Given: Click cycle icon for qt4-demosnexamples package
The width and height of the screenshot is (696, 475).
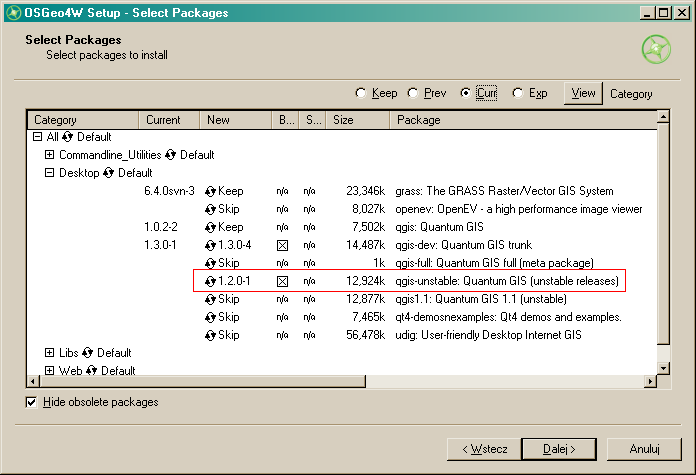Looking at the screenshot, I should tap(210, 317).
